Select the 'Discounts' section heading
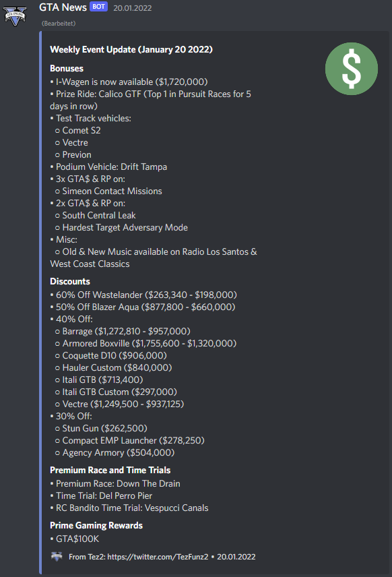Viewport: 392px width, 577px height. [x=69, y=281]
